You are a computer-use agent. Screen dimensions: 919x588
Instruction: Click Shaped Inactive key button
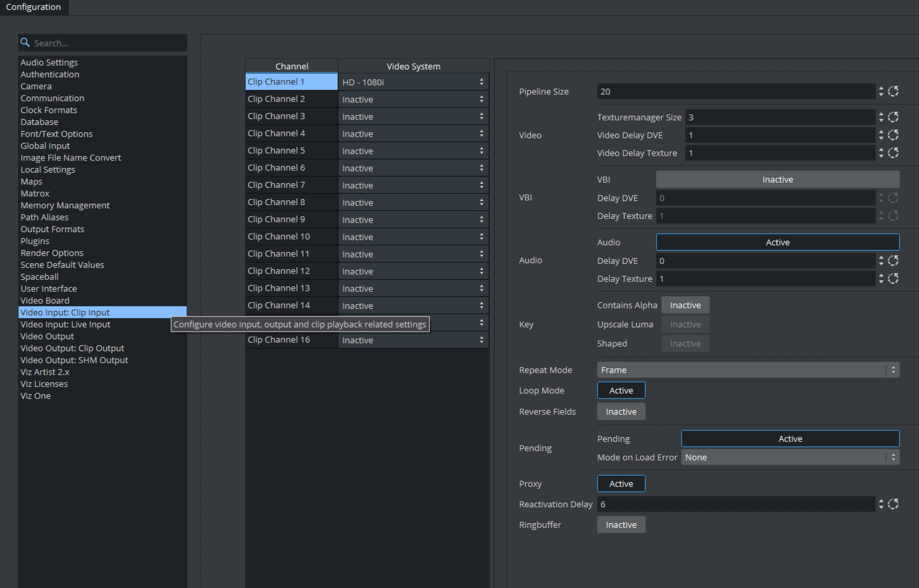coord(685,344)
